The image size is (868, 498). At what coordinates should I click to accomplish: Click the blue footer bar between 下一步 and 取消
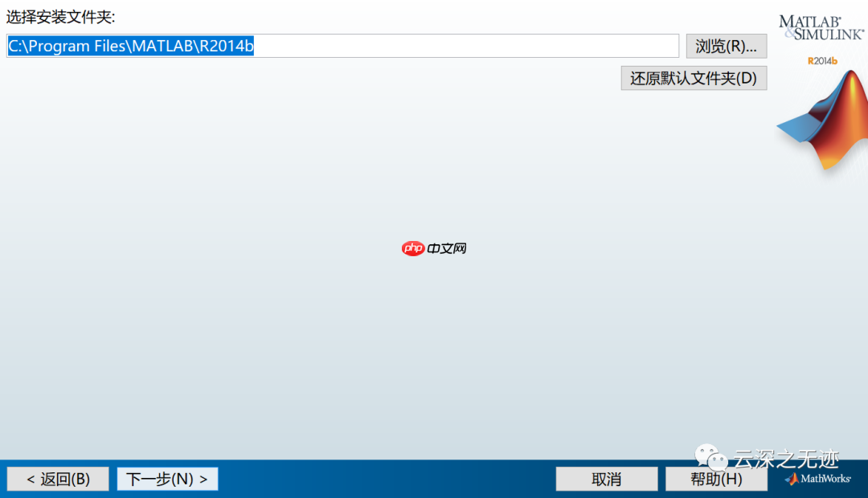click(386, 480)
